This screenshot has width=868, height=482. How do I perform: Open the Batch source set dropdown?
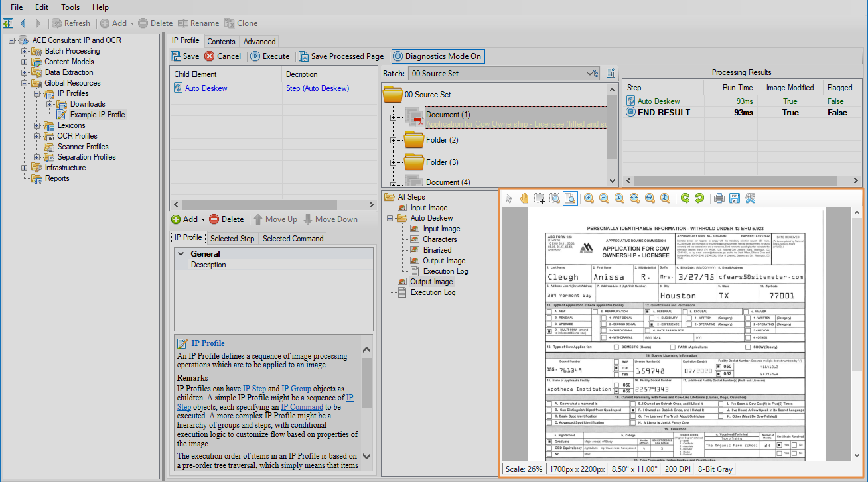click(x=590, y=74)
